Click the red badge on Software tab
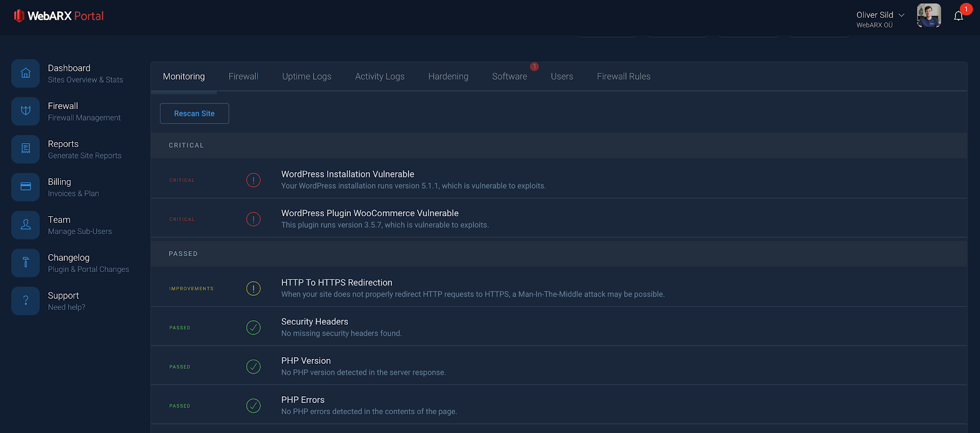Viewport: 980px width, 433px height. click(x=535, y=66)
